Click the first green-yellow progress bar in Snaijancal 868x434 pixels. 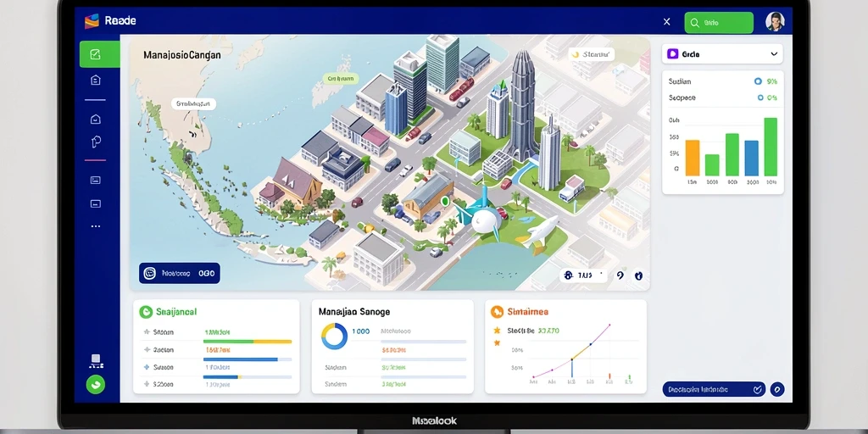pos(248,342)
